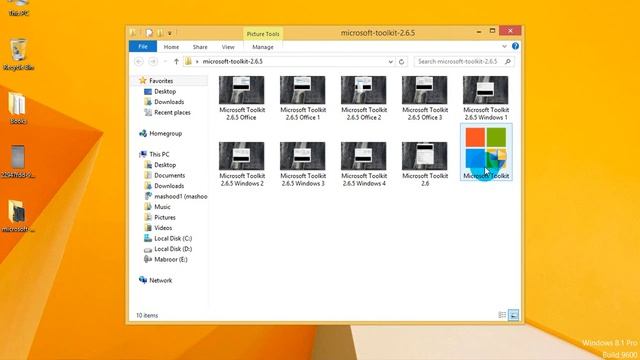
Task: Open Quick Access Toolbar customize dropdown
Action: coord(170,33)
